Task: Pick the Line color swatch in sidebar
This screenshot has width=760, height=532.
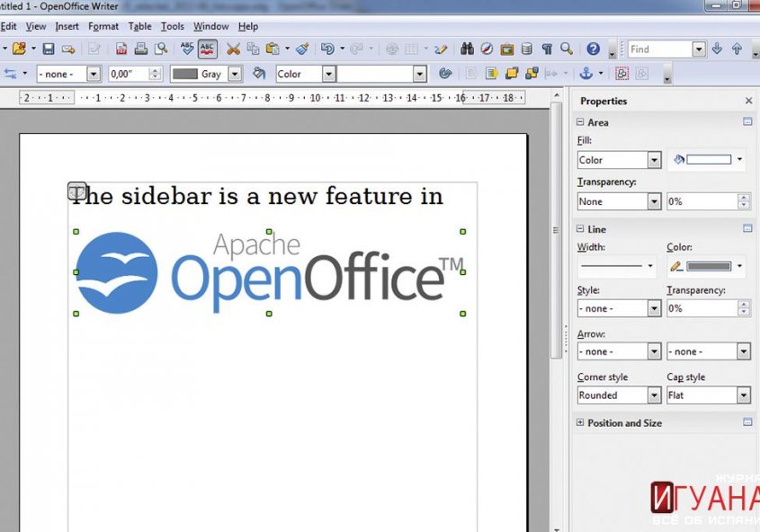Action: coord(709,266)
